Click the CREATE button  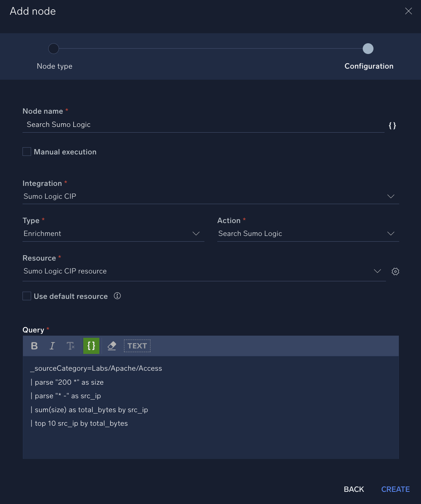point(395,489)
